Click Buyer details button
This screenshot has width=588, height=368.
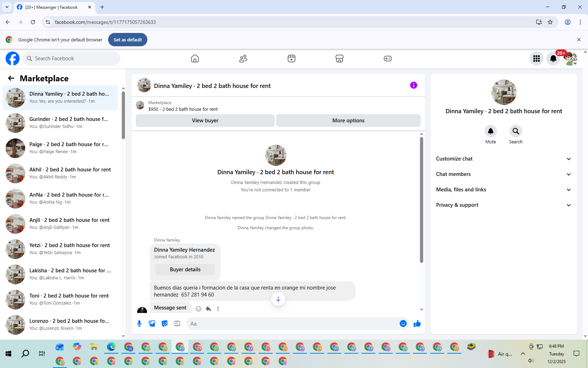tap(185, 270)
